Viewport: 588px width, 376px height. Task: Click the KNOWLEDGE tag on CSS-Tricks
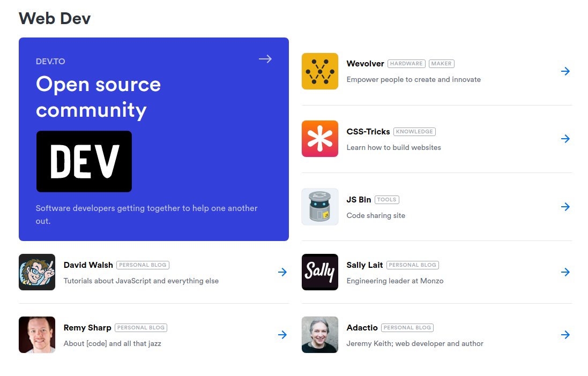tap(414, 132)
